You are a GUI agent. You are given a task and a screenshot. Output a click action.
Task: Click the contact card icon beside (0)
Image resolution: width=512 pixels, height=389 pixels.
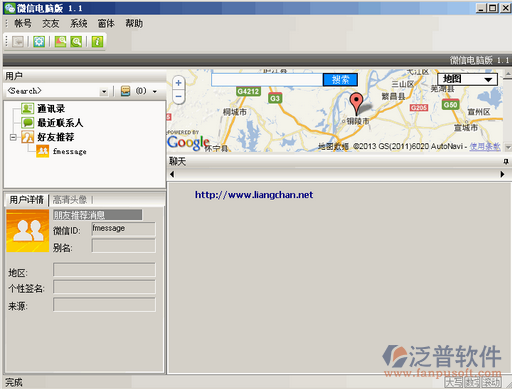click(125, 91)
